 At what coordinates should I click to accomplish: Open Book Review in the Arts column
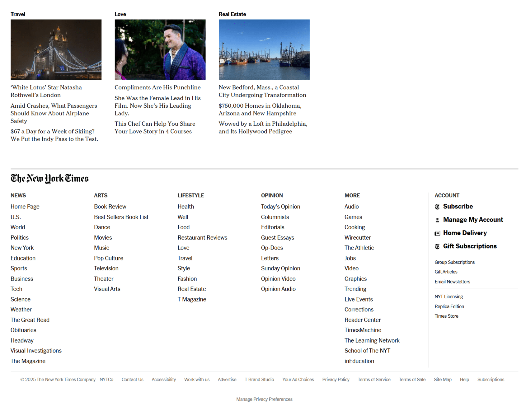pos(110,207)
